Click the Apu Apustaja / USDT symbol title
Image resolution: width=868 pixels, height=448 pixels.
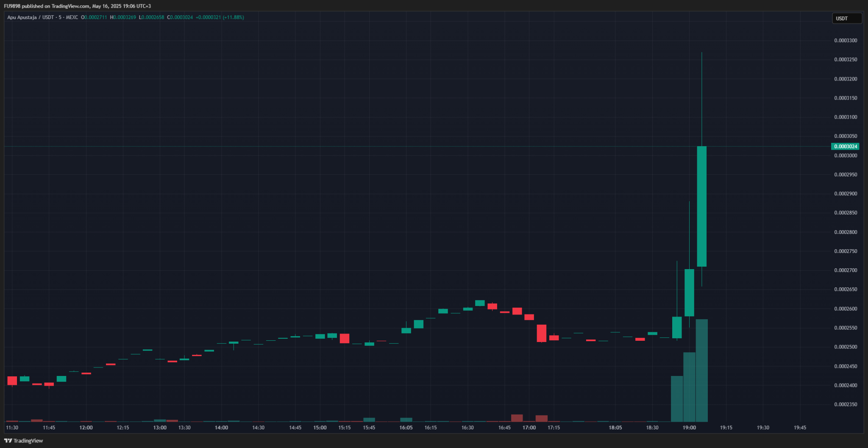click(x=31, y=17)
